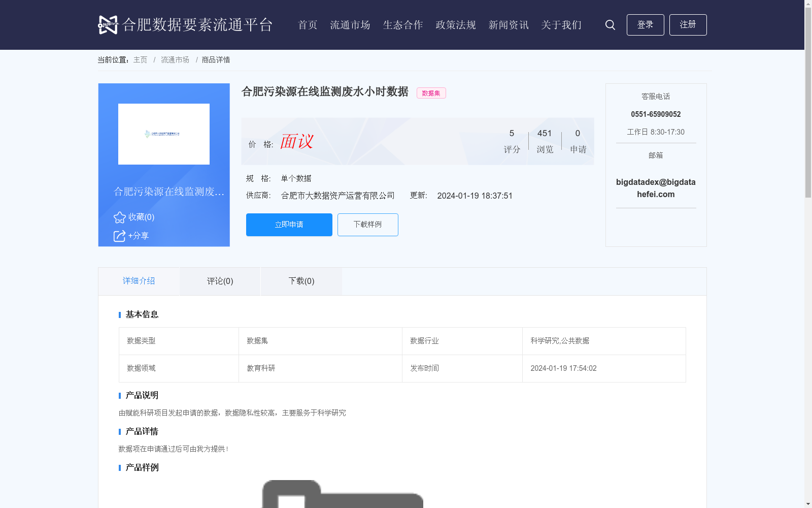This screenshot has height=508, width=812.
Task: Click price text 面议
Action: click(x=297, y=141)
